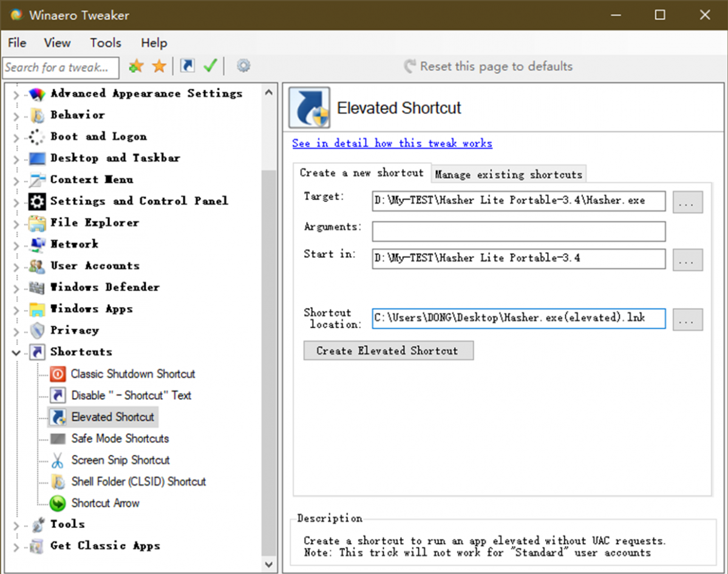
Task: Click the green checkmark toolbar icon
Action: 210,66
